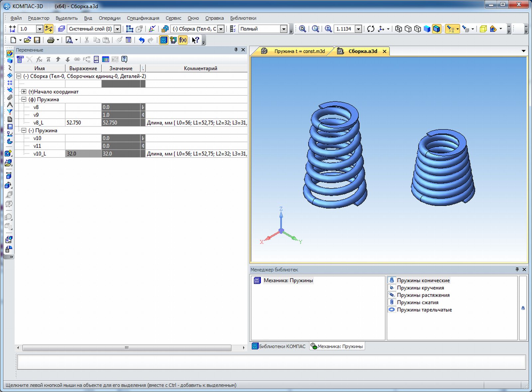The height and width of the screenshot is (392, 532).
Task: Open the Библиотеки КОМПАС bottom tab
Action: click(x=279, y=346)
